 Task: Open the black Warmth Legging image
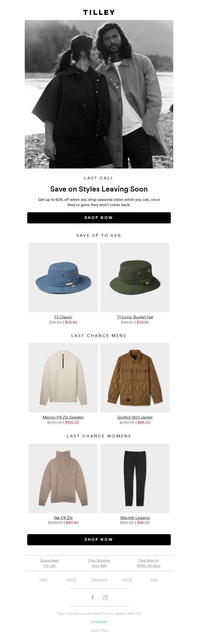(135, 478)
